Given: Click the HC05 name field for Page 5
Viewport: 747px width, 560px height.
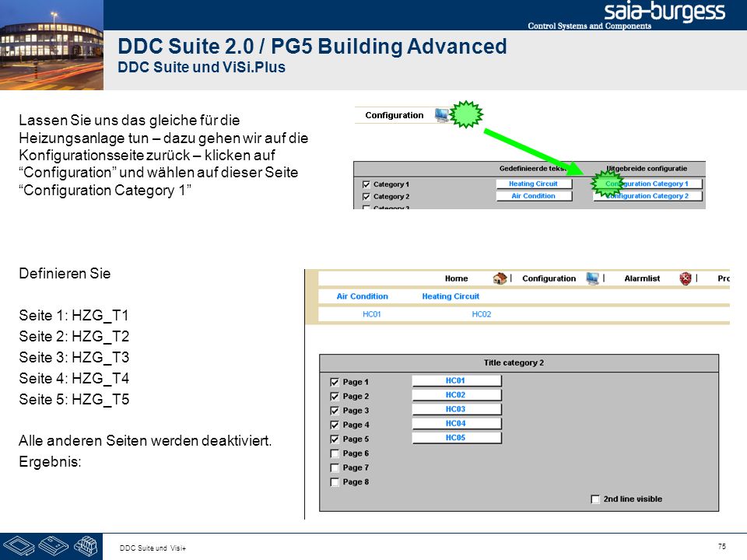Looking at the screenshot, I should click(x=457, y=438).
